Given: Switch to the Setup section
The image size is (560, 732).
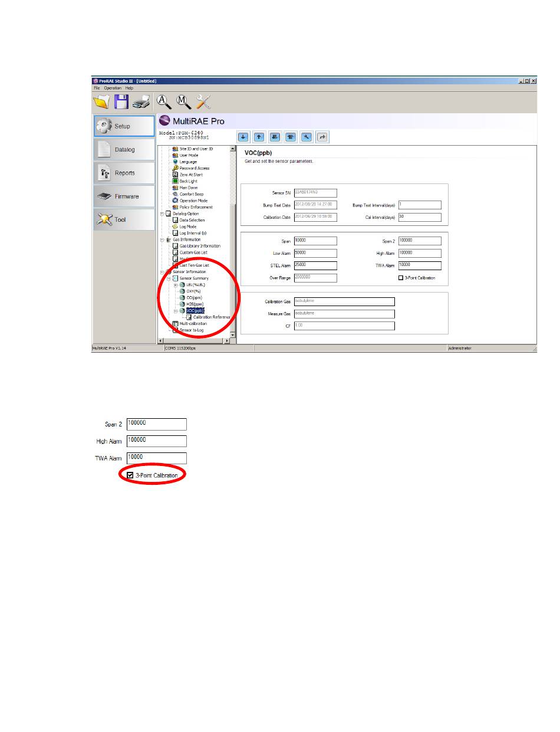Looking at the screenshot, I should [x=124, y=126].
